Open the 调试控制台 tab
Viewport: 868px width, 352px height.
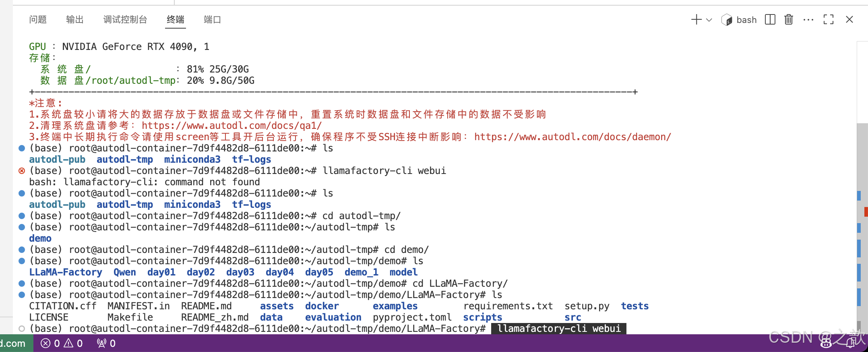[125, 19]
